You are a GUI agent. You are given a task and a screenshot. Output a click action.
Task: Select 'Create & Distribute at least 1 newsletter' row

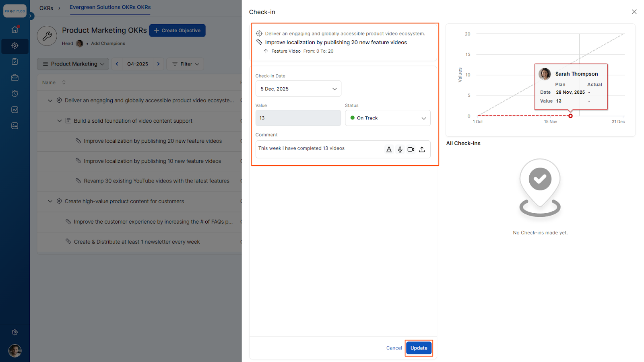click(139, 242)
